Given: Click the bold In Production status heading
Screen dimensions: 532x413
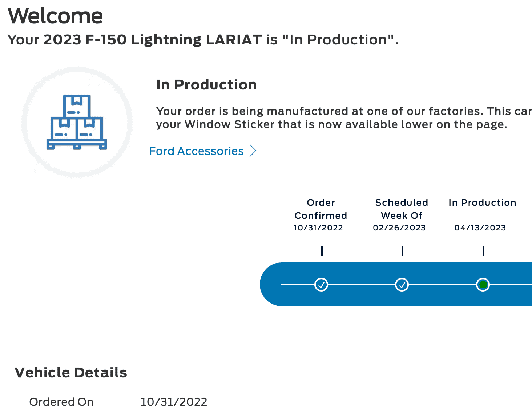Looking at the screenshot, I should pos(206,85).
